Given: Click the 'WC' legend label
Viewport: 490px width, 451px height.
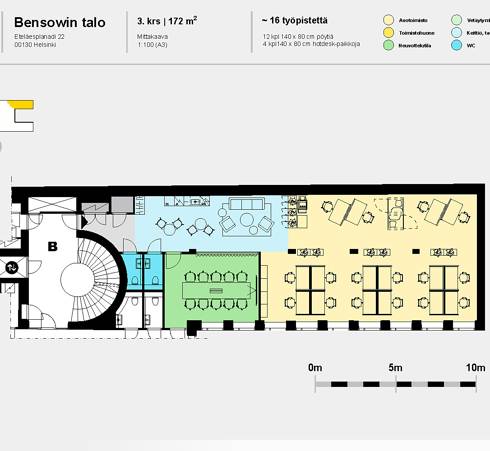Looking at the screenshot, I should coord(471,46).
